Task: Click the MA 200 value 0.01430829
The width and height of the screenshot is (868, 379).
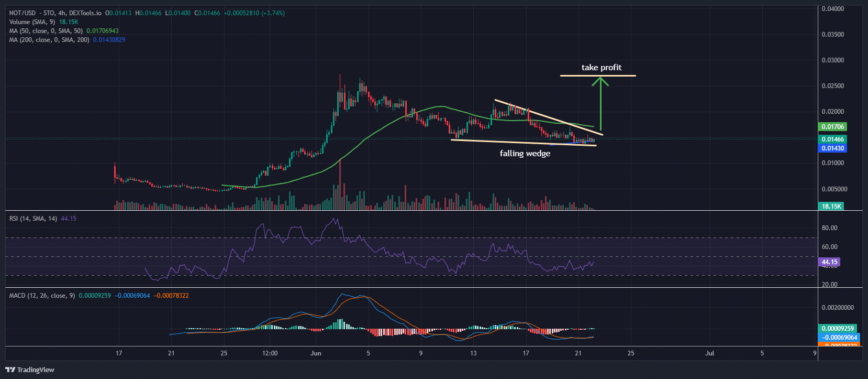Action: (x=109, y=40)
